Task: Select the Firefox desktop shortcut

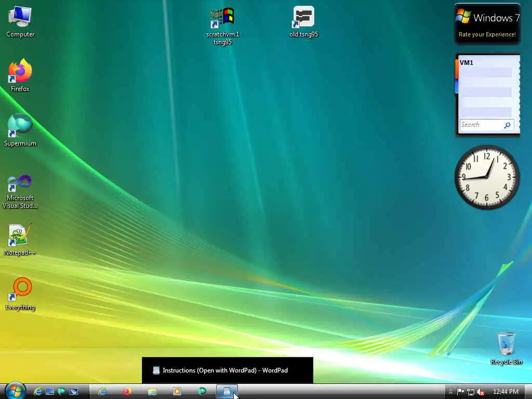Action: point(20,75)
